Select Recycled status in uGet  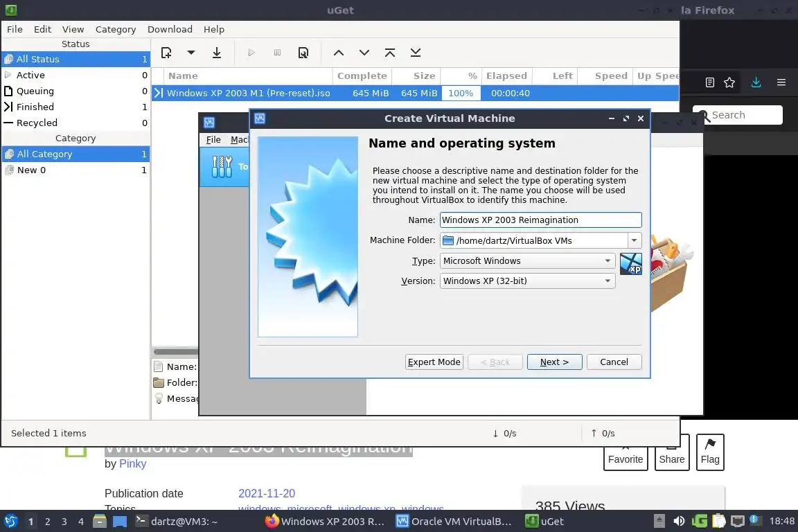(76, 123)
